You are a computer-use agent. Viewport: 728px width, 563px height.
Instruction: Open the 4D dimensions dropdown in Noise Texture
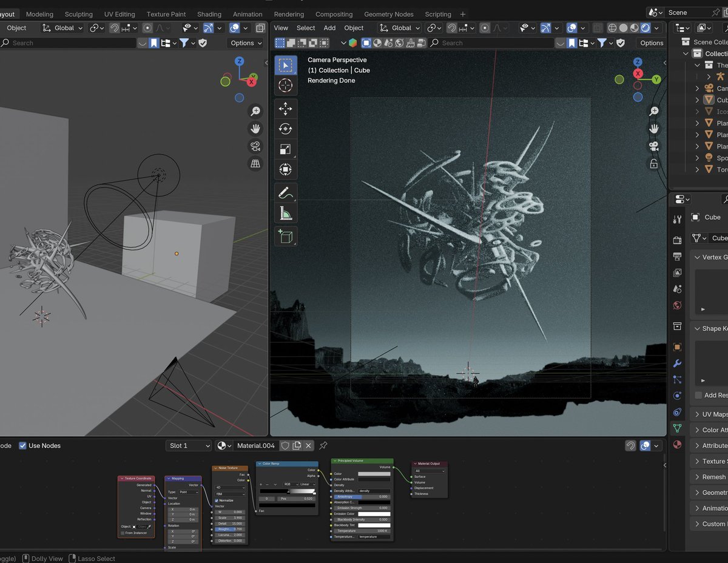(x=230, y=487)
